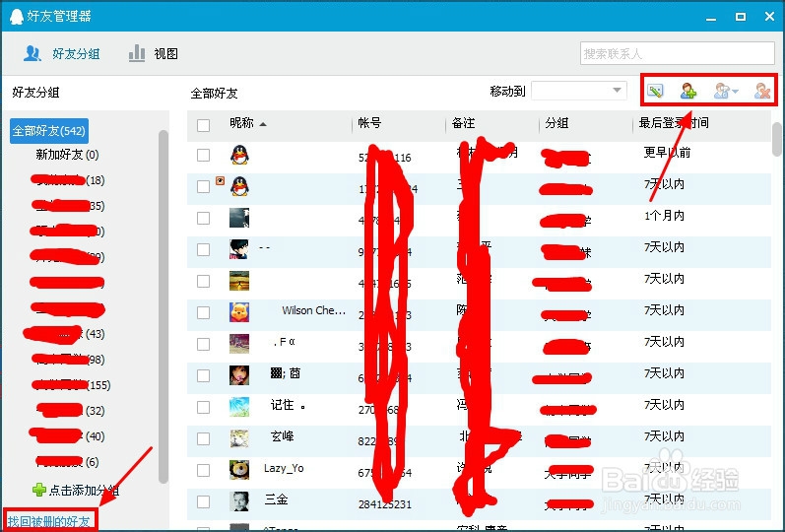
Task: Click the avatar beside nickname - -
Action: click(239, 249)
